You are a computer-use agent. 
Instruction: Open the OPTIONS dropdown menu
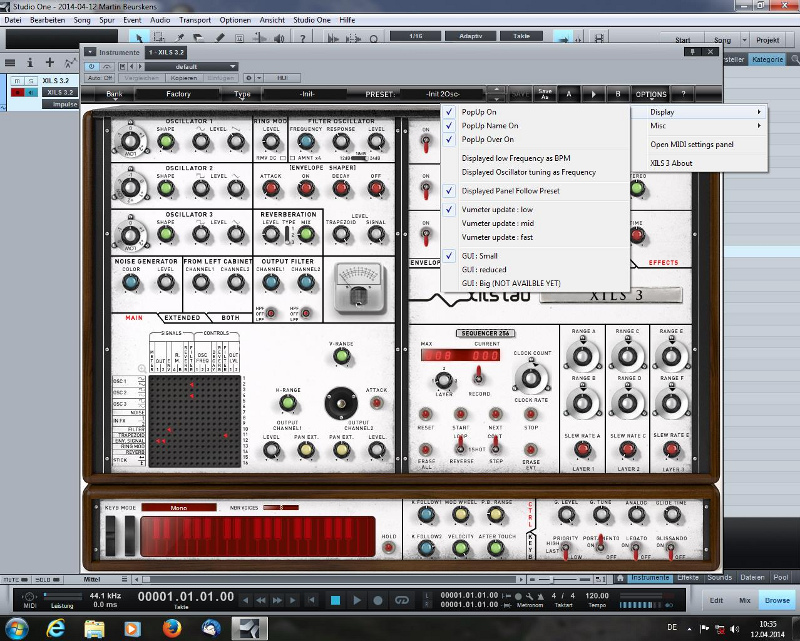651,94
